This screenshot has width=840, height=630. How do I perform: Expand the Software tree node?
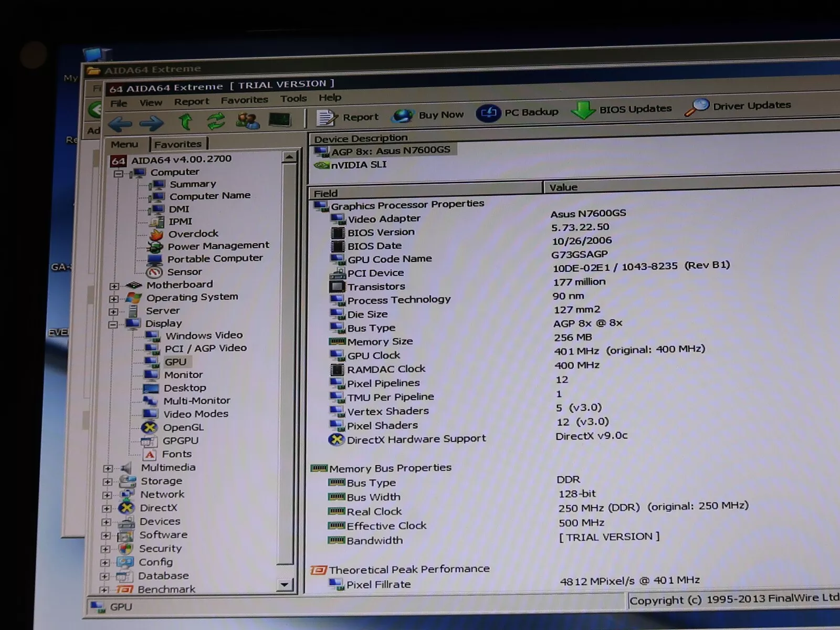106,536
